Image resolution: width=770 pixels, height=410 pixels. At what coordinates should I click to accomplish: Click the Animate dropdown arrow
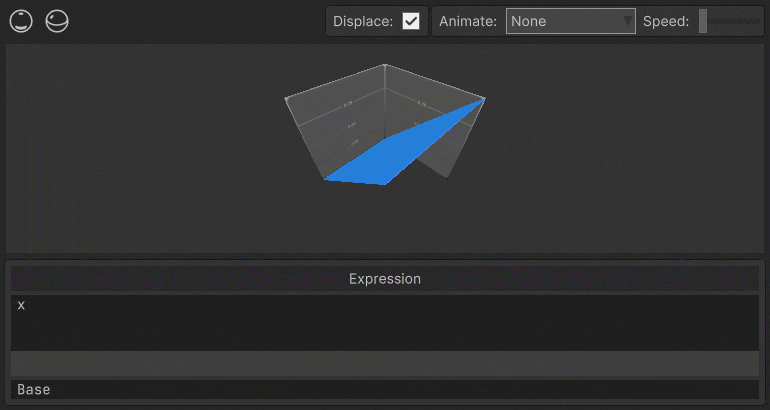(627, 21)
